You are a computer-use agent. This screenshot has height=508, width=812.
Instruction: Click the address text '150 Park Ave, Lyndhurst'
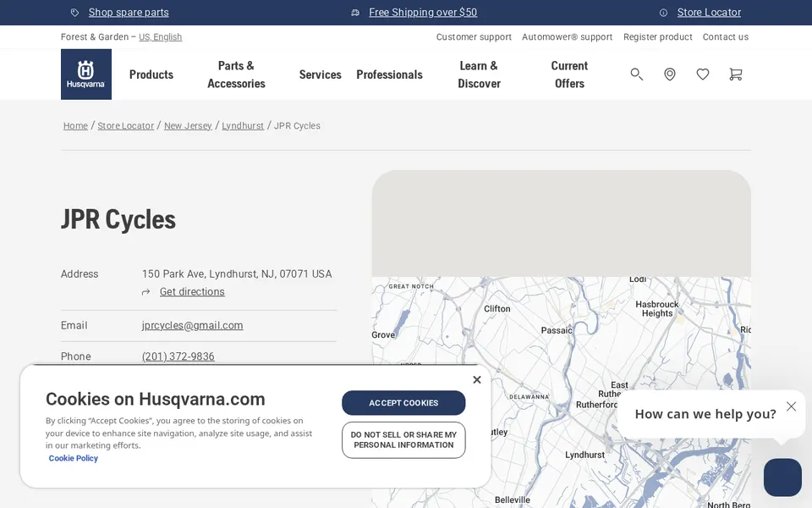click(200, 274)
